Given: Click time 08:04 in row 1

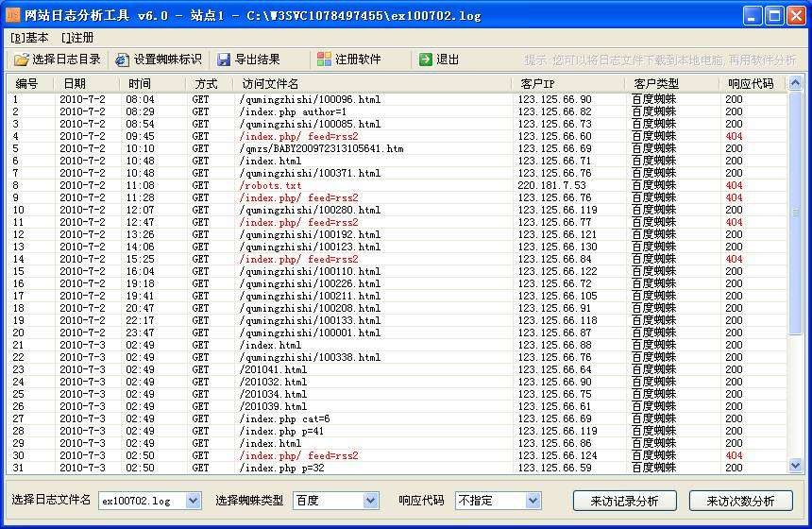Looking at the screenshot, I should click(x=140, y=99).
